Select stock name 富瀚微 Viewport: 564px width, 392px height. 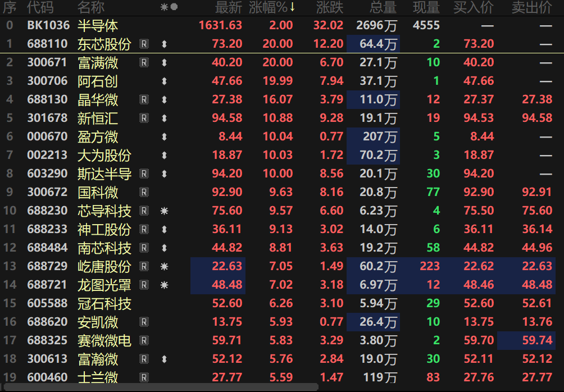(x=98, y=359)
